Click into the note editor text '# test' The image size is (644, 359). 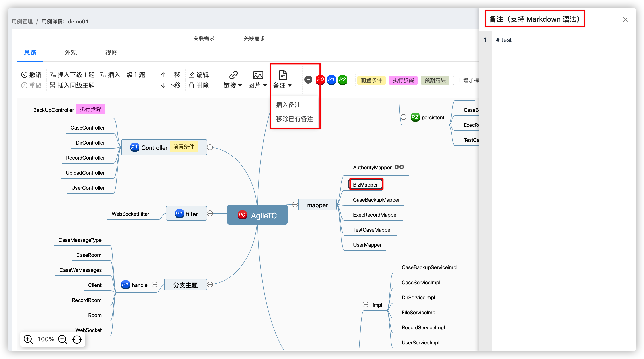pos(504,40)
